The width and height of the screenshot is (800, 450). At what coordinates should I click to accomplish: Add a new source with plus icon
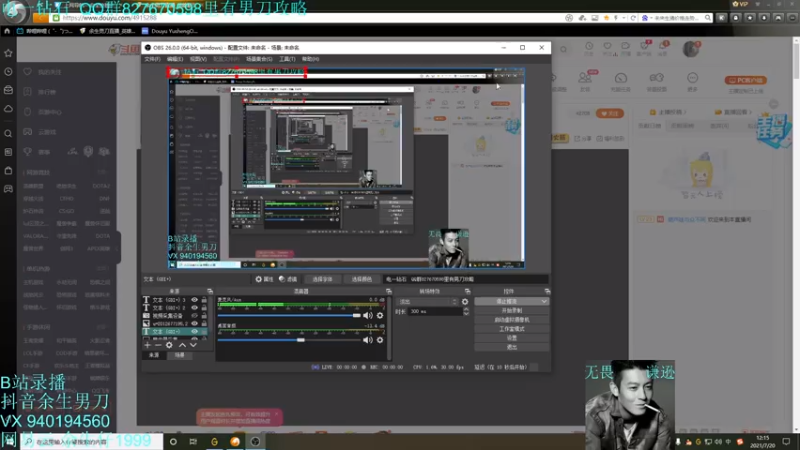147,345
